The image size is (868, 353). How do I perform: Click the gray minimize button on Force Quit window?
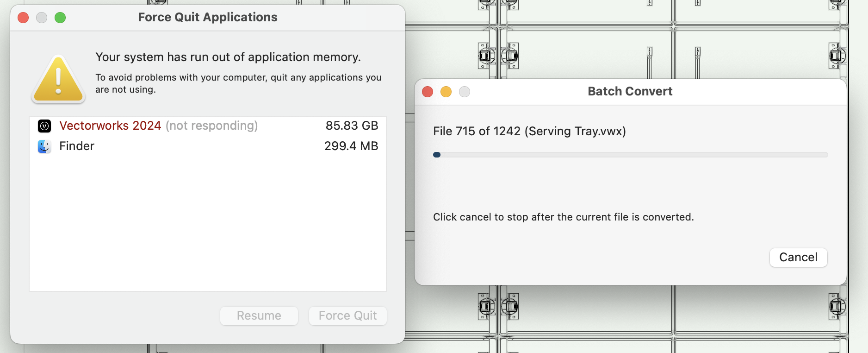(x=42, y=18)
